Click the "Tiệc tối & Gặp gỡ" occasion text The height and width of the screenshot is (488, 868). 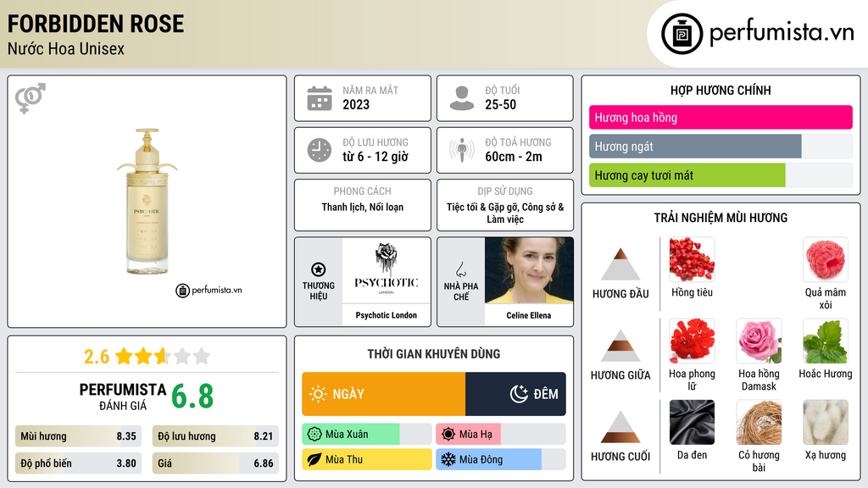pos(482,207)
